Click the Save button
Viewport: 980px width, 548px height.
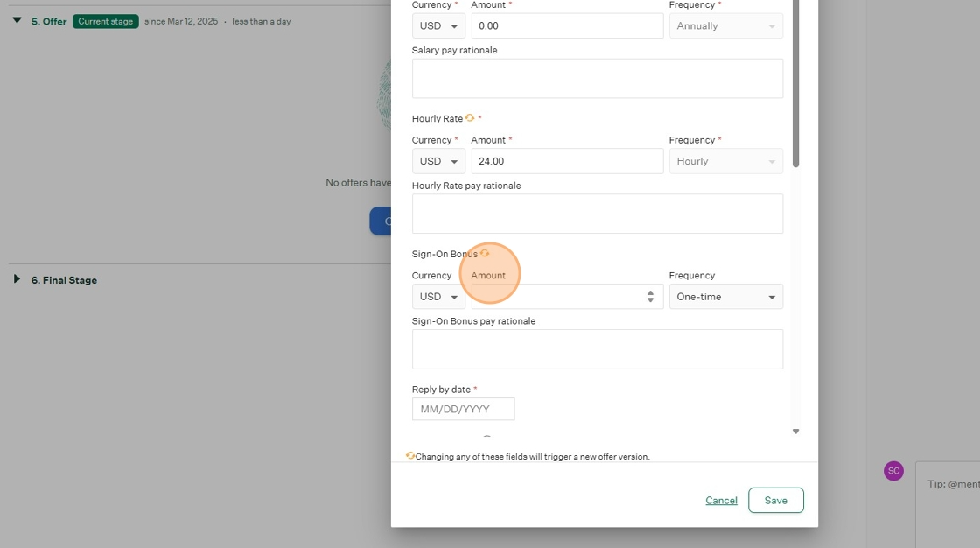[775, 501]
